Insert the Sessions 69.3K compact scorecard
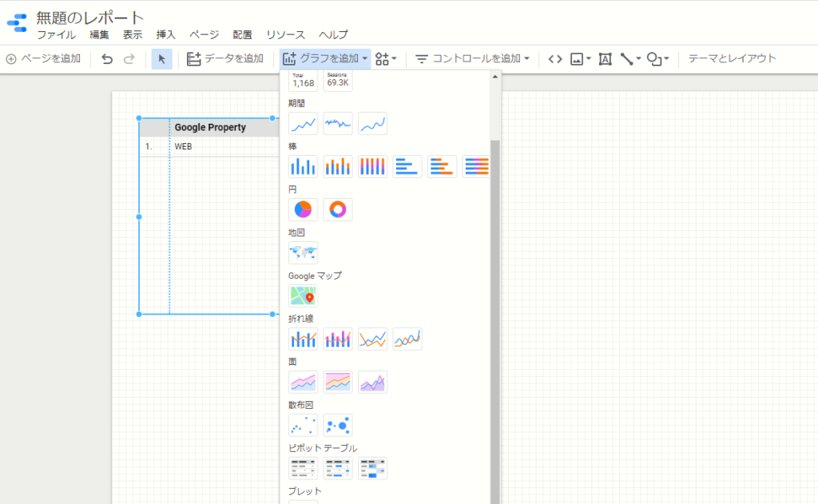Image resolution: width=818 pixels, height=504 pixels. (338, 81)
